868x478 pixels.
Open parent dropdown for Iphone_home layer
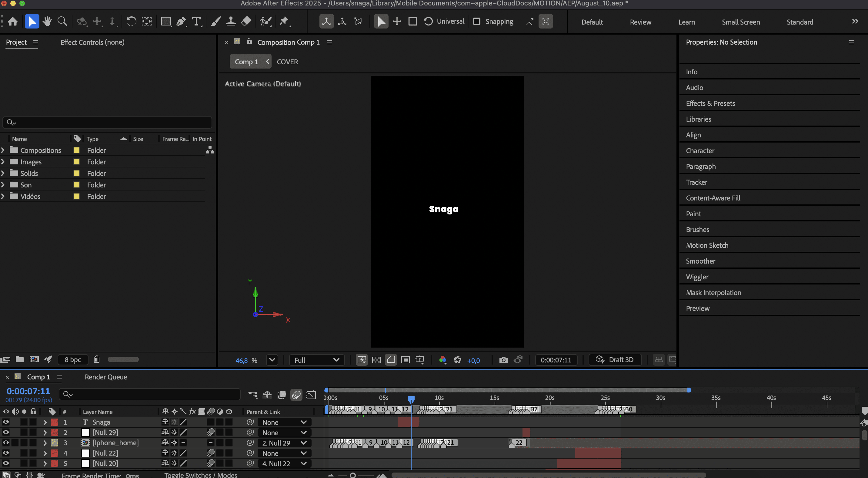point(284,443)
